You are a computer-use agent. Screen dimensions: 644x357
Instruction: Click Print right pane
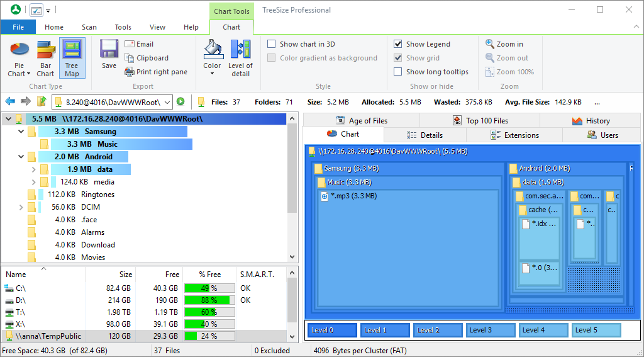[155, 72]
